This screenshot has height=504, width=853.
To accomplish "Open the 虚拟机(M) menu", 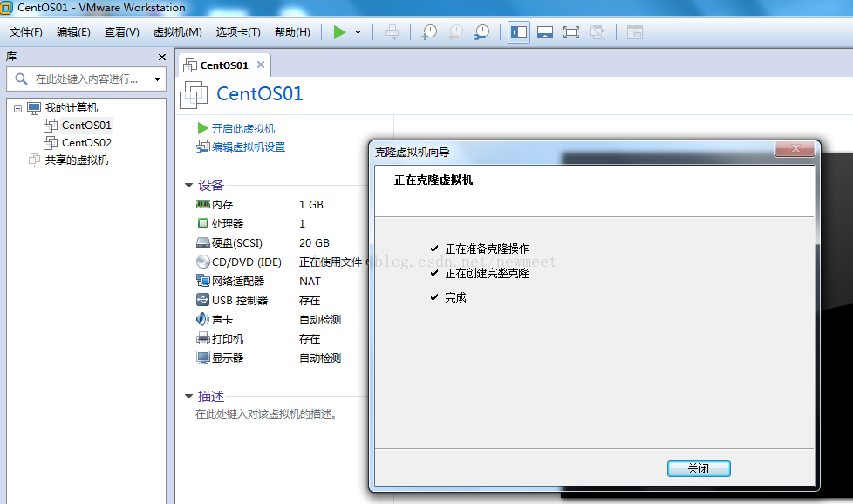I will (x=177, y=32).
